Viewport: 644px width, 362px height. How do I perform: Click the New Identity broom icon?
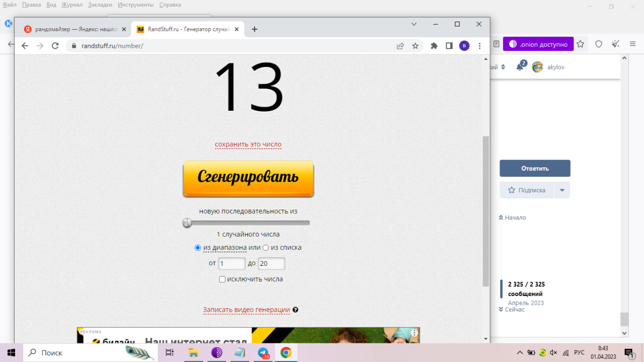point(615,44)
